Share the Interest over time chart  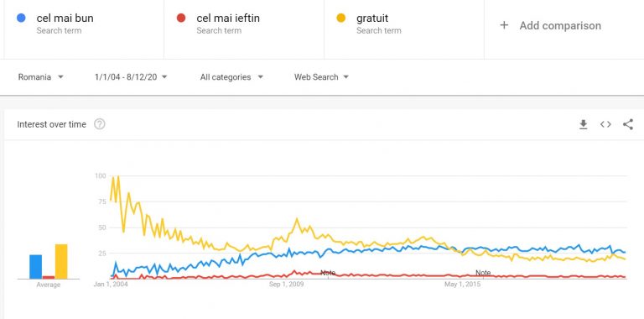point(627,124)
